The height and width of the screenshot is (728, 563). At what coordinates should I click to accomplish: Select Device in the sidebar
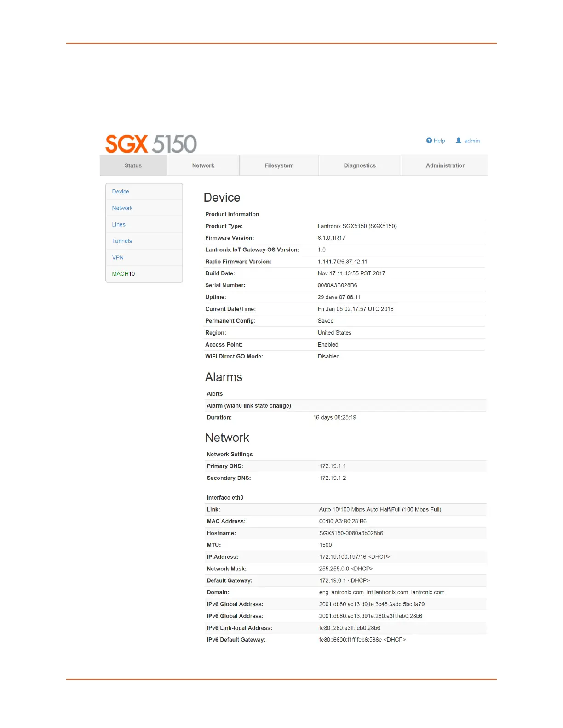(144, 192)
